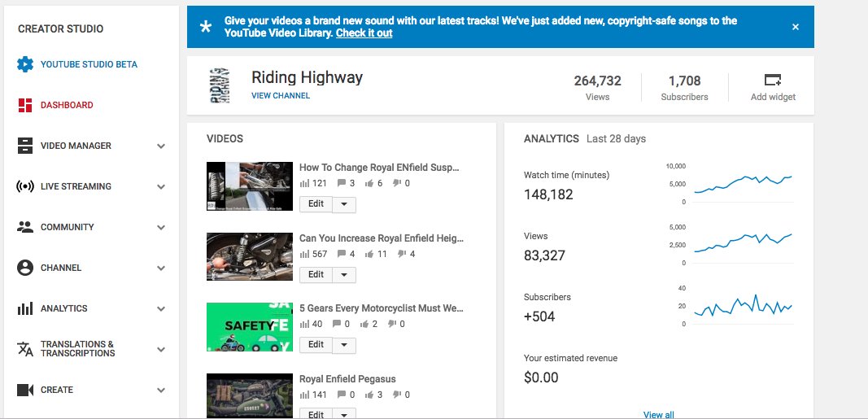Click the Watch time line chart
The image size is (868, 419).
point(744,185)
